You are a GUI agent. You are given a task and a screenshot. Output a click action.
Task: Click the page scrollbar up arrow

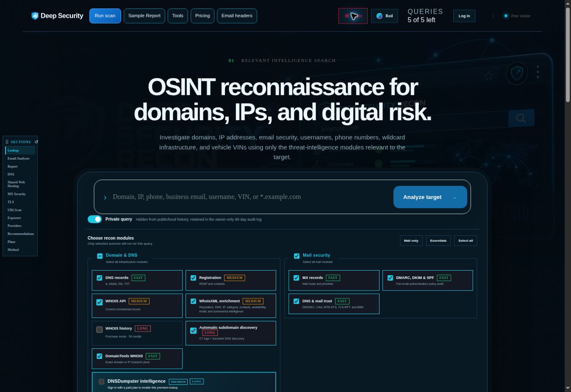568,3
